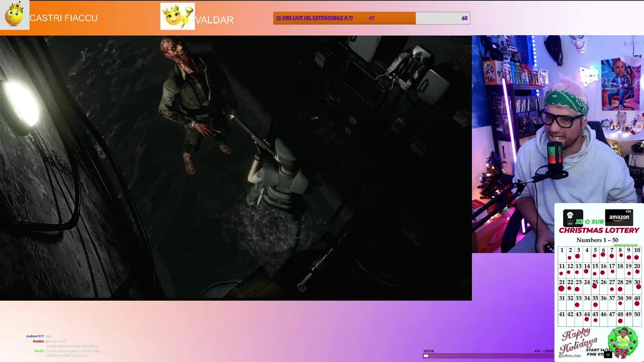Viewport: 644px width, 362px height.
Task: Click the CASTRI FIACCU name label
Action: tap(63, 18)
